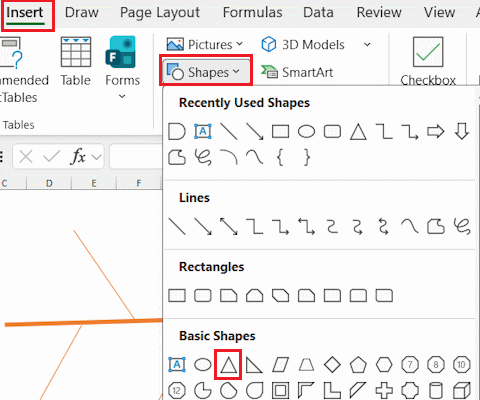
Task: Open the Shapes dropdown
Action: pyautogui.click(x=206, y=72)
